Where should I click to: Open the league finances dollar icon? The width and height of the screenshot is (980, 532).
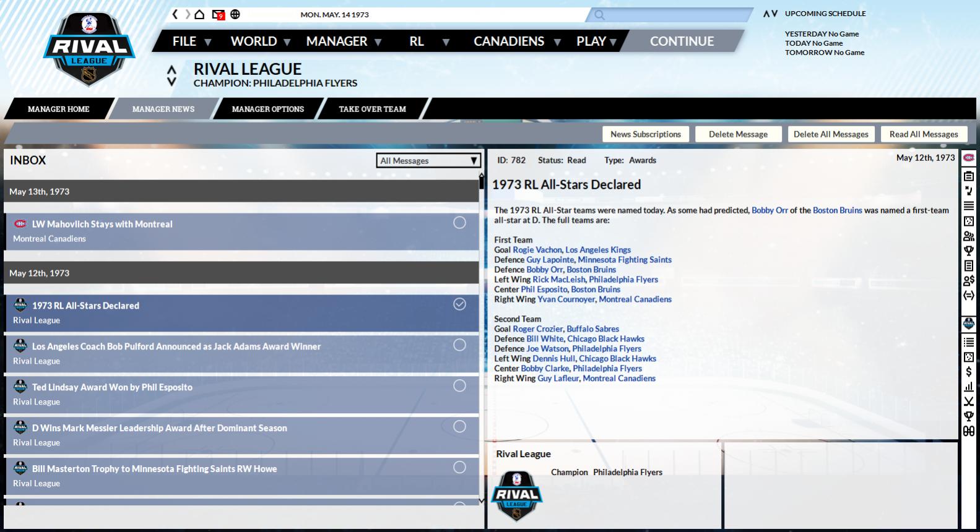pyautogui.click(x=969, y=372)
